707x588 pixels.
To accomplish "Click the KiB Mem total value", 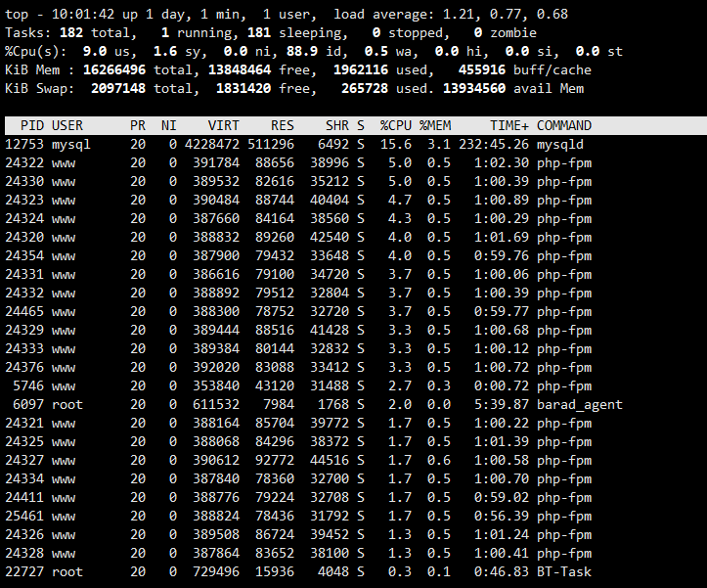I will (114, 69).
